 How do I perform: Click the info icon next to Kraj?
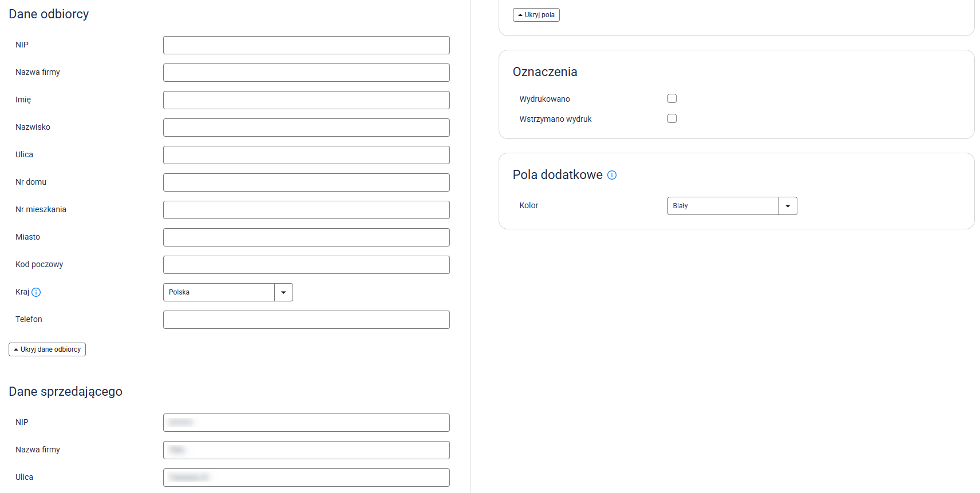[36, 292]
